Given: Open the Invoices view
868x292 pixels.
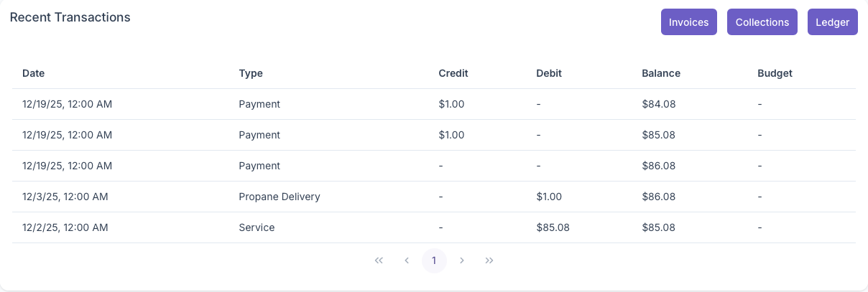Looking at the screenshot, I should coord(688,22).
